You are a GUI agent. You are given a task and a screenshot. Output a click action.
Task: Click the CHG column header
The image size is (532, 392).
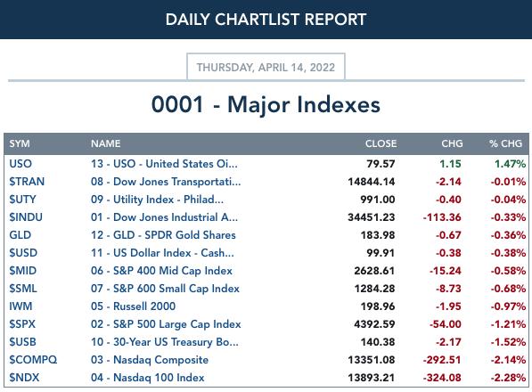(x=452, y=143)
